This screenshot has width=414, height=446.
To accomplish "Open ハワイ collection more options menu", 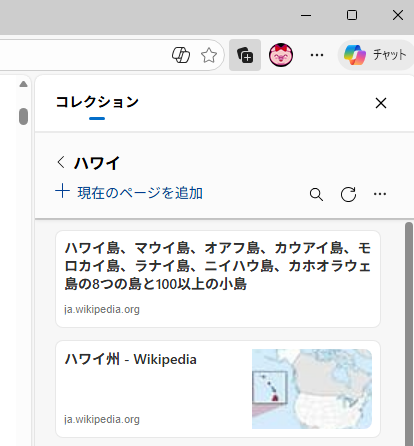I will click(380, 194).
